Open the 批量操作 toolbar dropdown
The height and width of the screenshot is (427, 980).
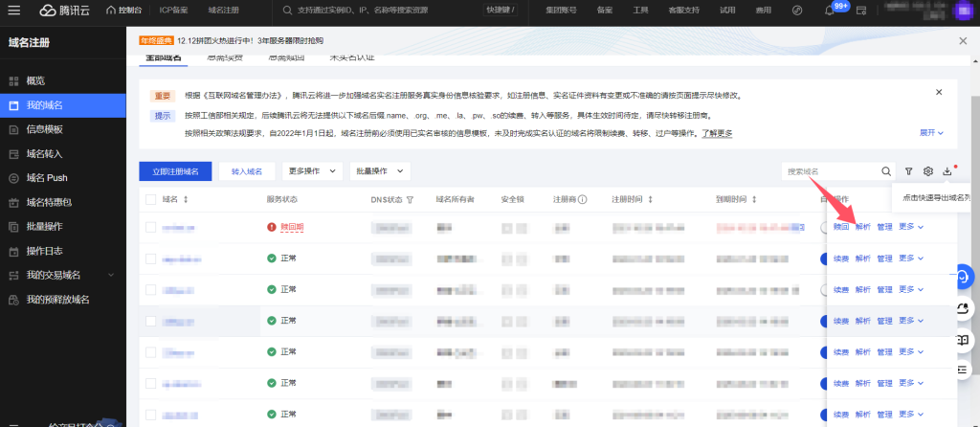point(379,171)
